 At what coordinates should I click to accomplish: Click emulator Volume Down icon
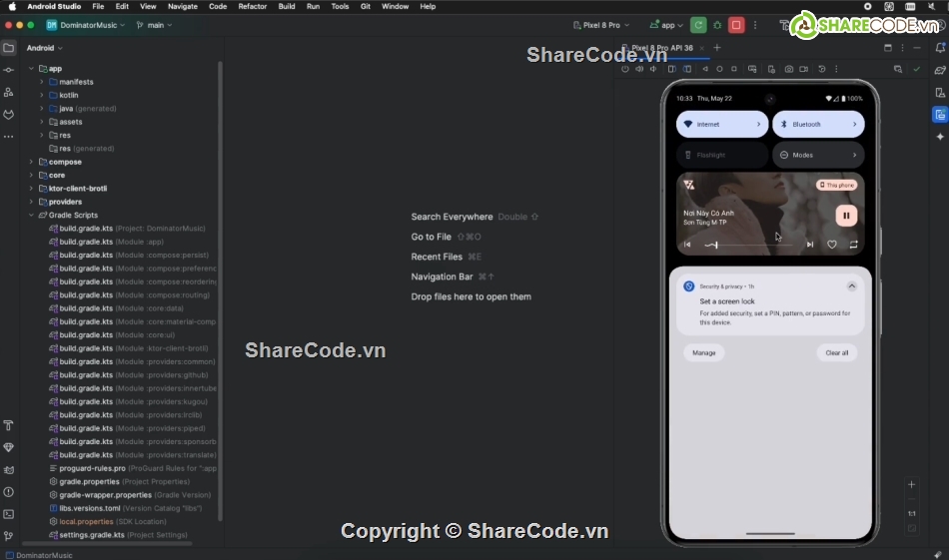click(x=653, y=69)
